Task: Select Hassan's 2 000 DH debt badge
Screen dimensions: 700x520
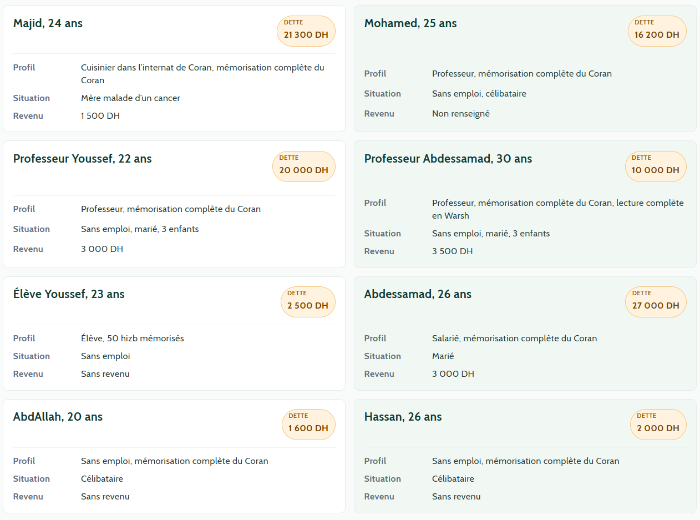Action: [658, 424]
